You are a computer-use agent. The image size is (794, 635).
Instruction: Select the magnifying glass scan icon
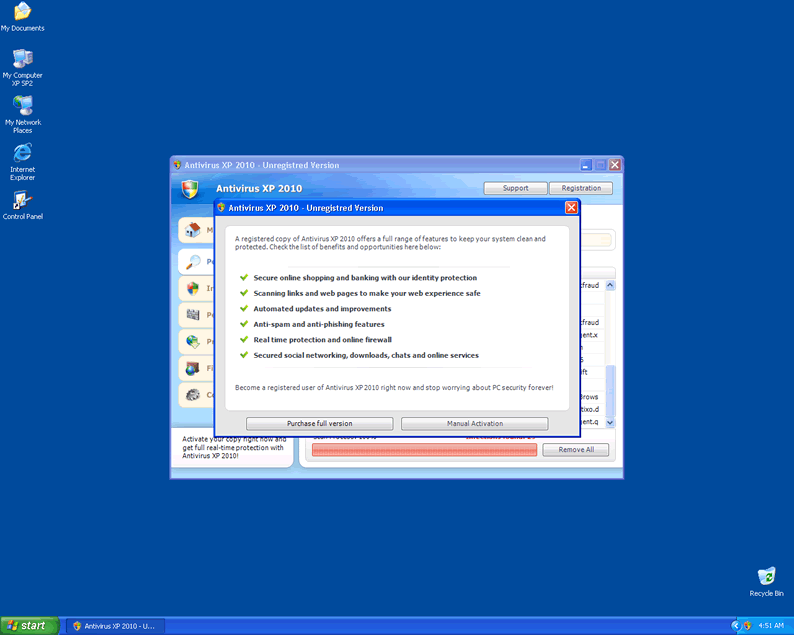coord(193,262)
